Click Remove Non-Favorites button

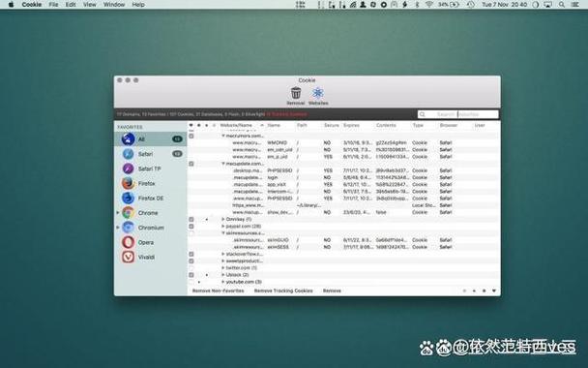[x=218, y=291]
